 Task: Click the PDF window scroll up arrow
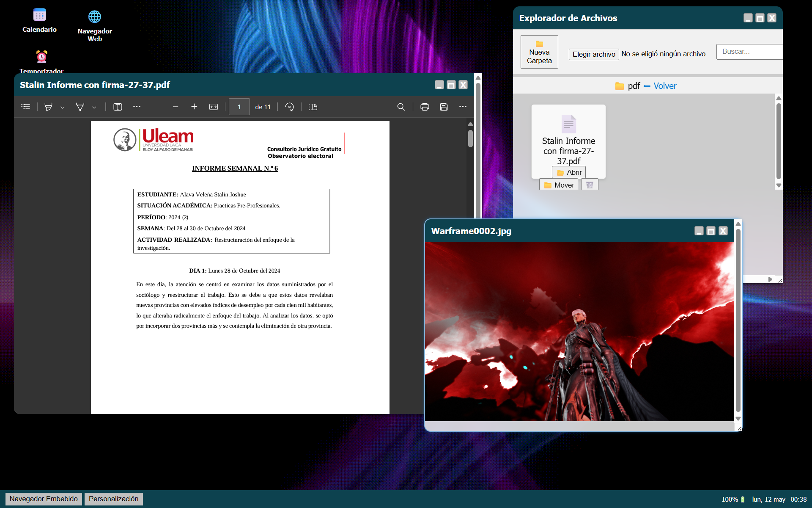[478, 77]
